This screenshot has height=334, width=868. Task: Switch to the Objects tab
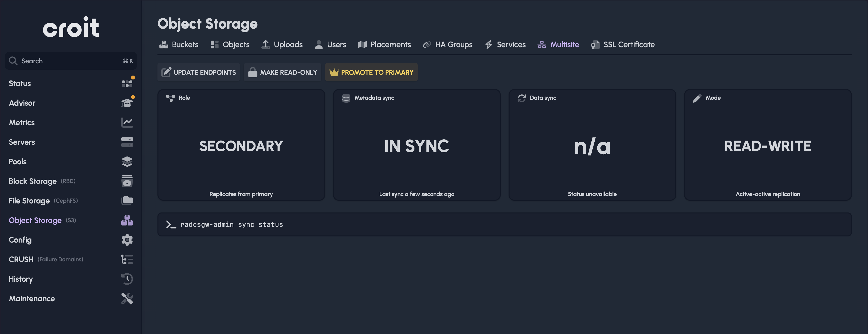click(x=230, y=45)
